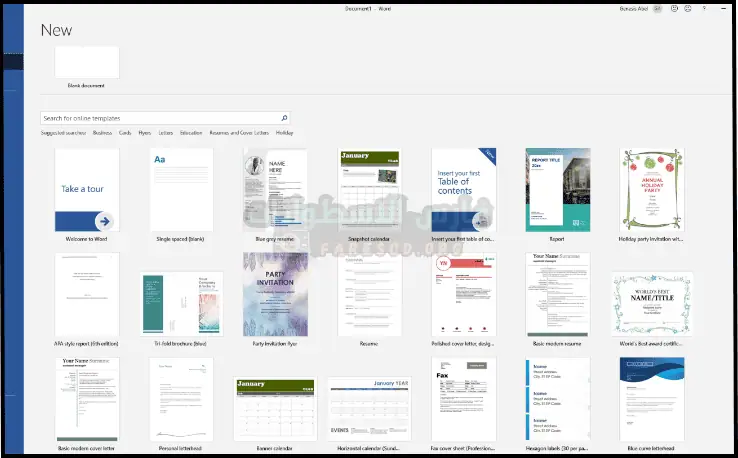Click the frown feedback icon
738x458 pixels.
690,9
